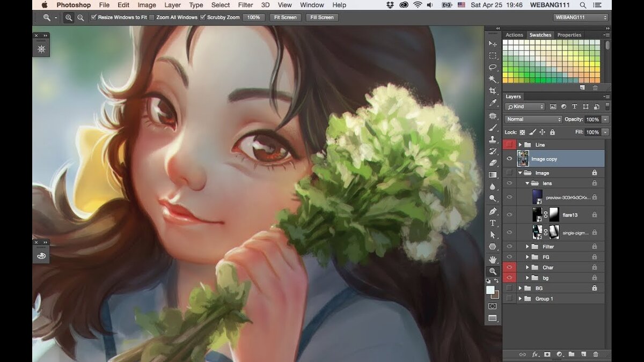
Task: Select the Eyedropper tool
Action: 492,102
